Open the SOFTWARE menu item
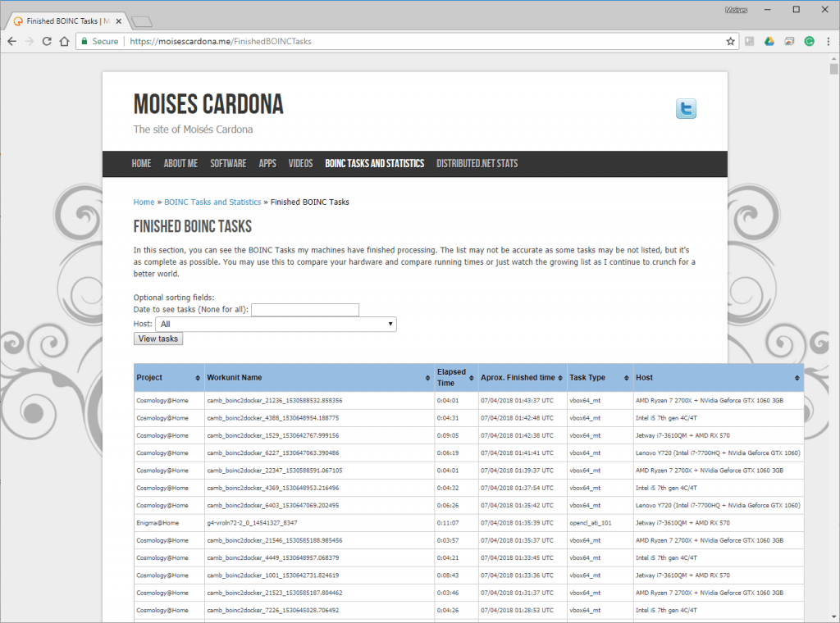This screenshot has height=623, width=840. 228,164
